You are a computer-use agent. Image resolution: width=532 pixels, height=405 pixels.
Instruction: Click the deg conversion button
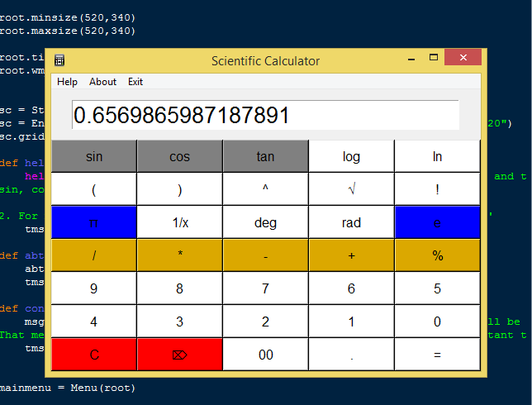(x=266, y=222)
